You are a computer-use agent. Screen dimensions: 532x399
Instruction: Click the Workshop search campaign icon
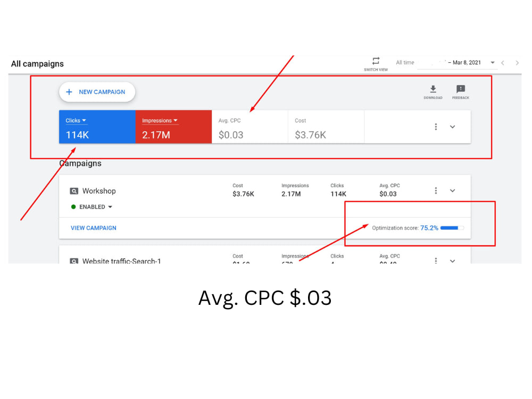click(73, 191)
